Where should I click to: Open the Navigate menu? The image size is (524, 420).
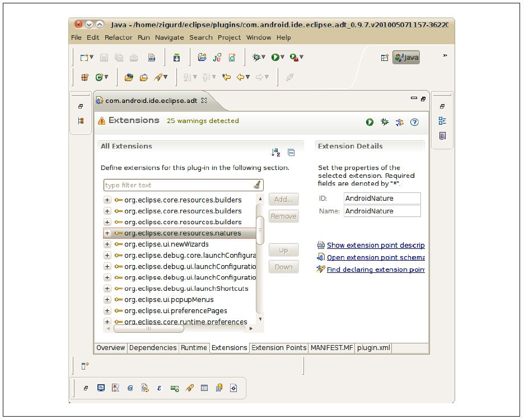coord(170,37)
